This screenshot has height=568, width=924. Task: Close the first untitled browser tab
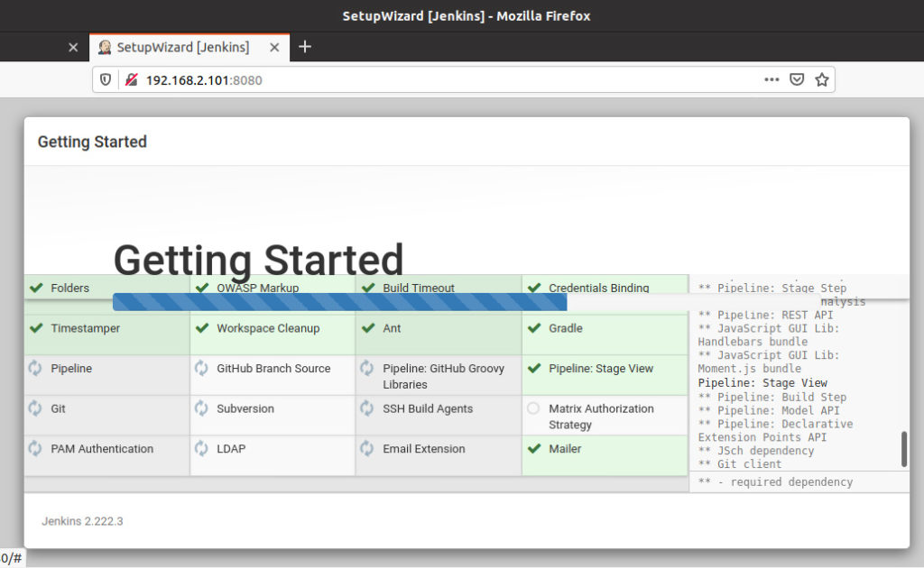[x=73, y=47]
